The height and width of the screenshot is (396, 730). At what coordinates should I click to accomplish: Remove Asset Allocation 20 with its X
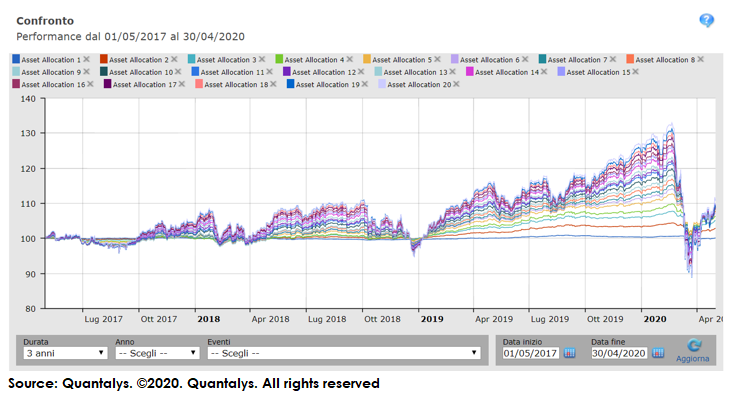pyautogui.click(x=456, y=84)
